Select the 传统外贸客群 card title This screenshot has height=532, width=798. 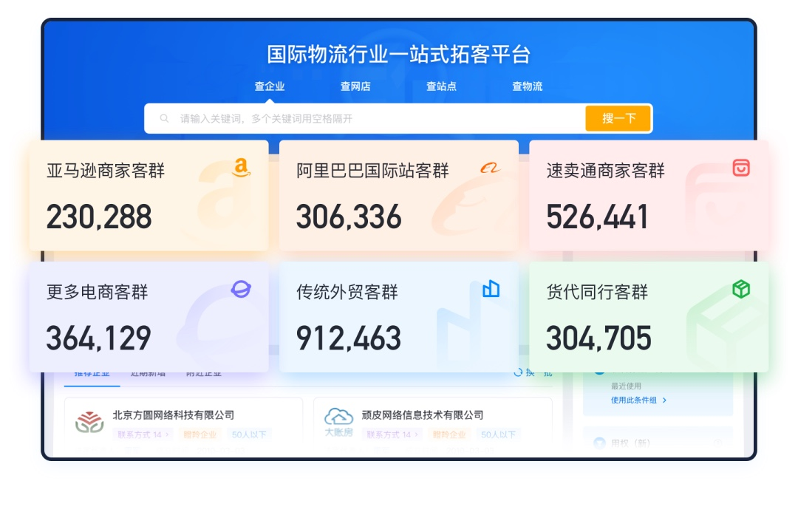347,292
